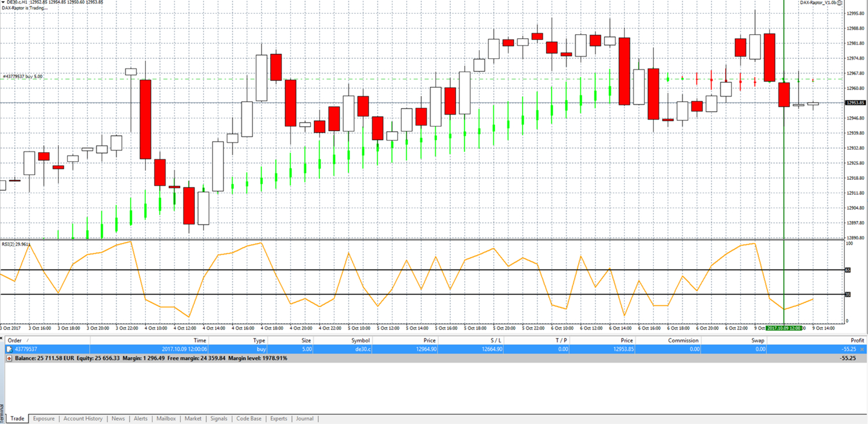This screenshot has width=868, height=424.
Task: Click the vertical Terminal panel label
Action: coord(2,413)
